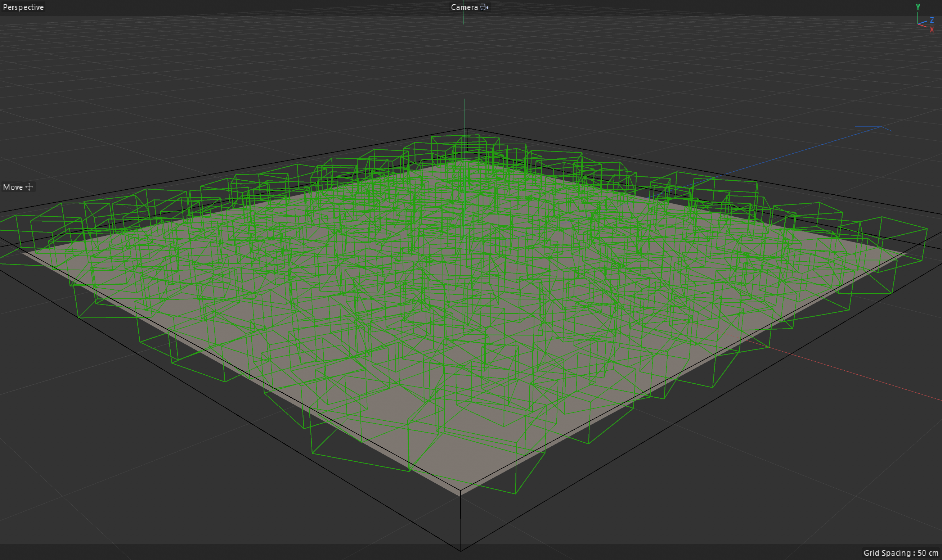Click the Camera label at top

click(x=465, y=7)
